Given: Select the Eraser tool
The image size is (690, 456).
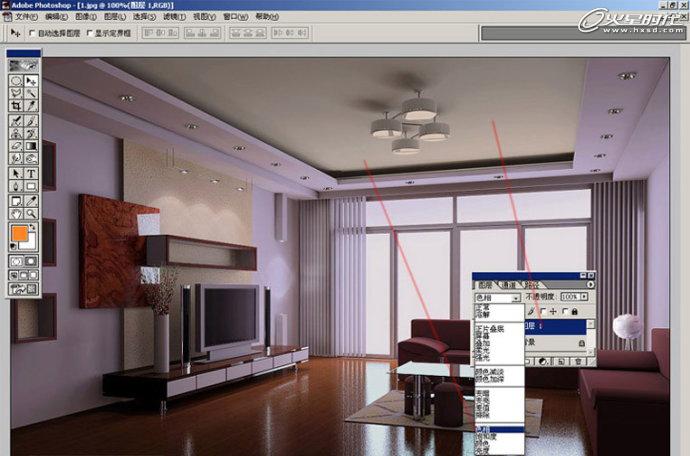Looking at the screenshot, I should (x=16, y=146).
